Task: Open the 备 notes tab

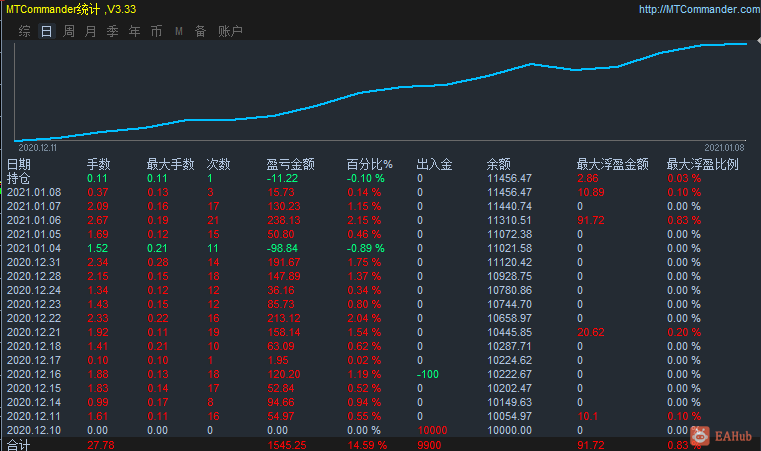Action: 200,32
